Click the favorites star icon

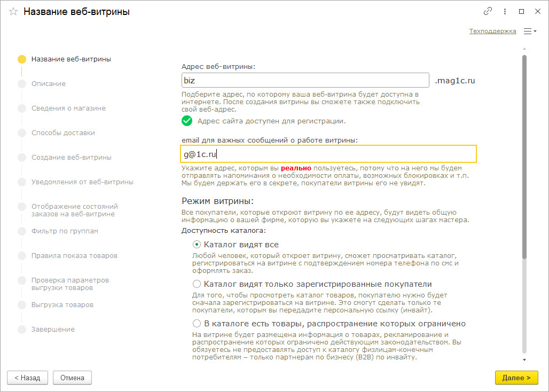click(x=13, y=11)
